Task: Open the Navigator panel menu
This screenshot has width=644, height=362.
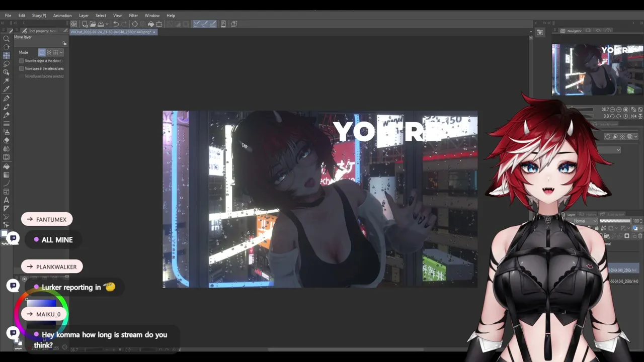Action: coord(555,31)
